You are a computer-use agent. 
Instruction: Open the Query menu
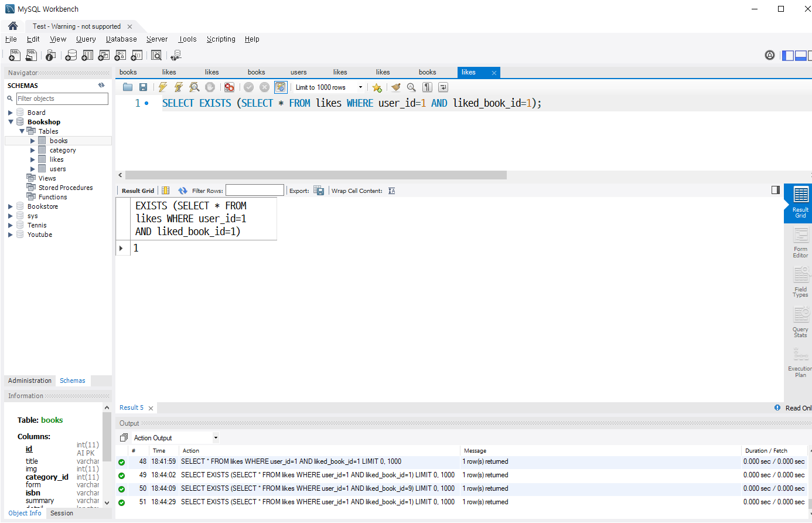point(86,39)
